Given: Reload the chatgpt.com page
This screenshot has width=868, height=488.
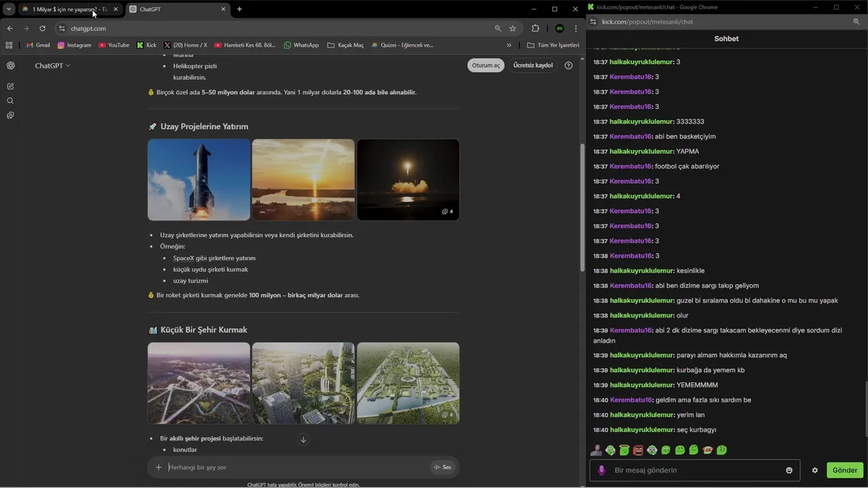Looking at the screenshot, I should [42, 28].
